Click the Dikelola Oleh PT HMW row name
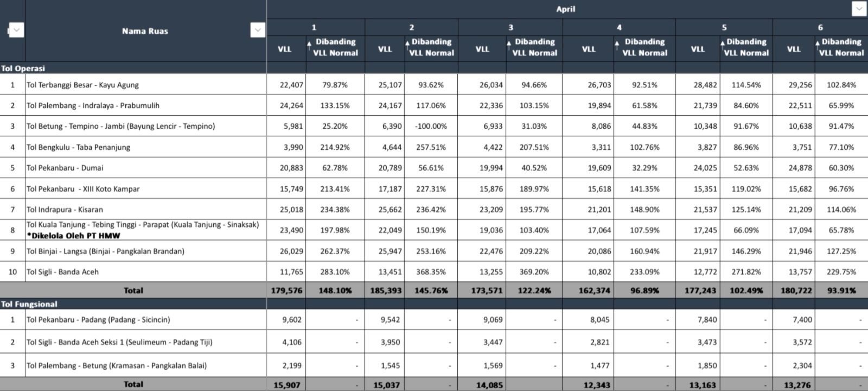868x391 pixels. point(74,236)
